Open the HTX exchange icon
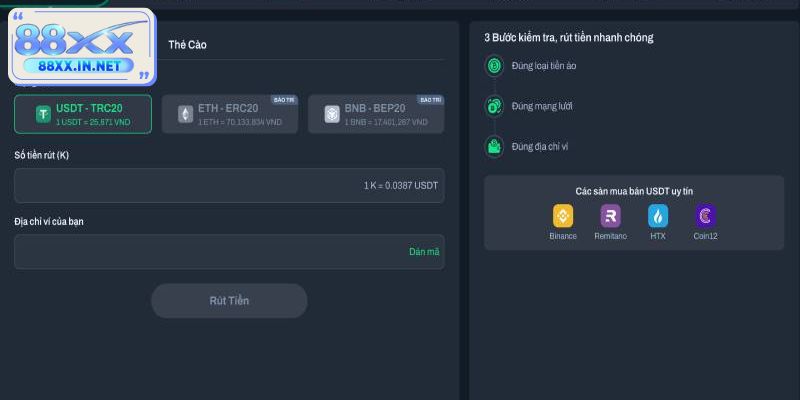Screen dimensions: 800x400 [x=658, y=216]
